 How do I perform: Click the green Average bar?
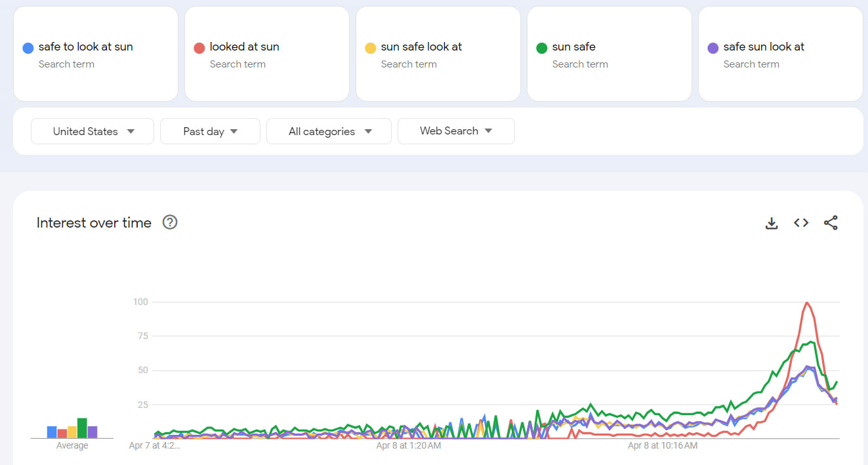tap(82, 428)
